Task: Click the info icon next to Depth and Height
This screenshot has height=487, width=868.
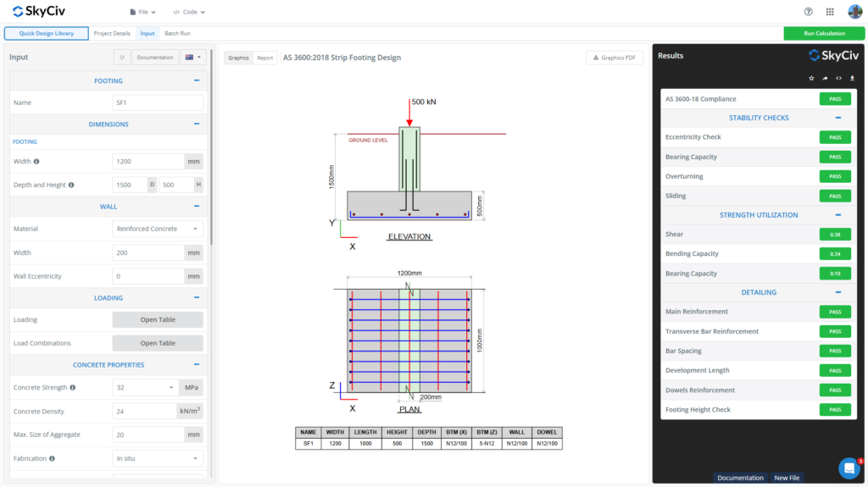Action: coord(71,185)
